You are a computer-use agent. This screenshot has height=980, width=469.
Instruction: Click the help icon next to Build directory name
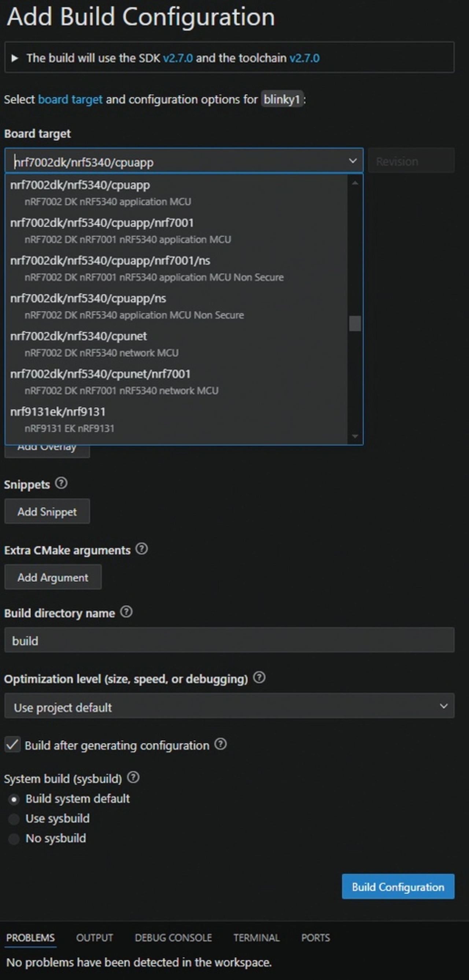(126, 612)
